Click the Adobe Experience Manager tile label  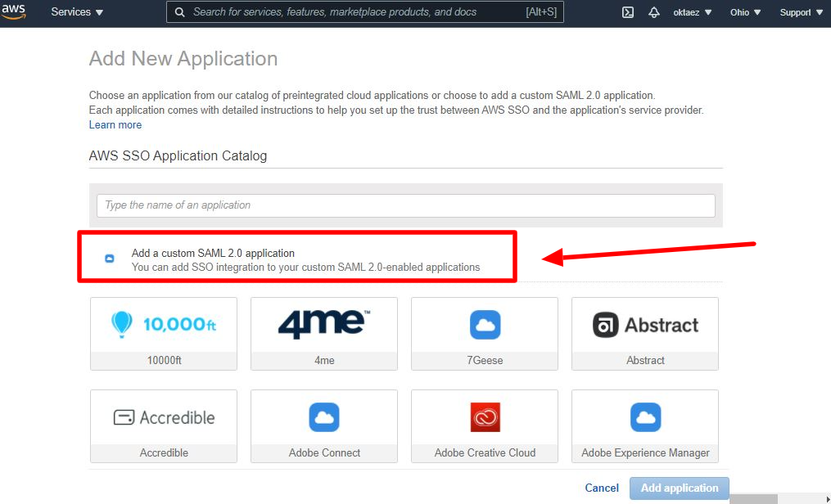(x=645, y=452)
